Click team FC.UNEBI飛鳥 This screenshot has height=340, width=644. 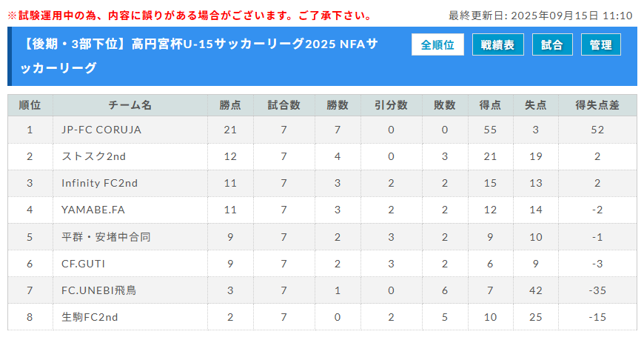pos(99,290)
